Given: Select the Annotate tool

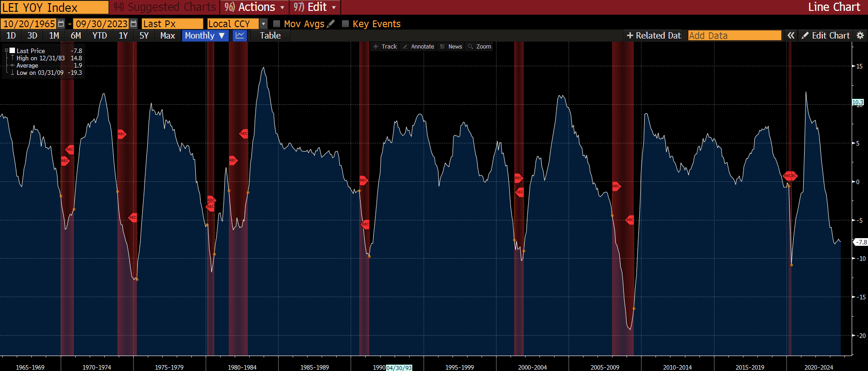Looking at the screenshot, I should (418, 47).
